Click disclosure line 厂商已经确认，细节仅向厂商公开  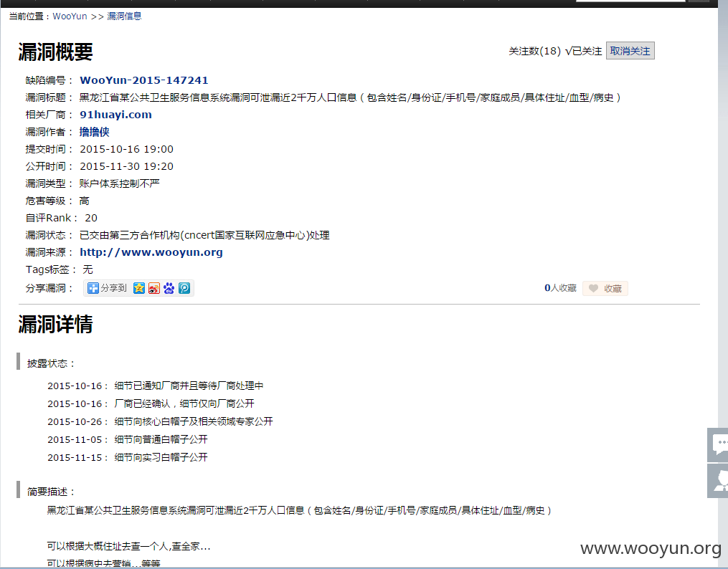point(184,403)
